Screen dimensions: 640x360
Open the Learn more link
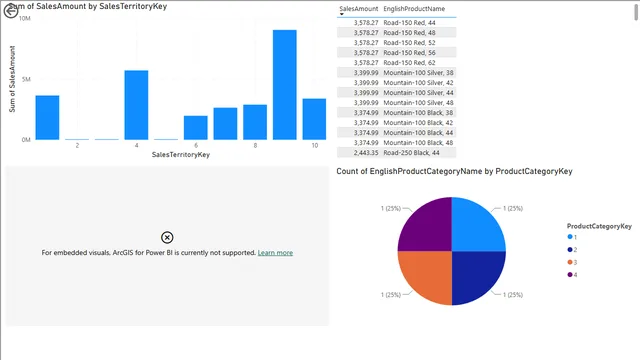click(275, 253)
